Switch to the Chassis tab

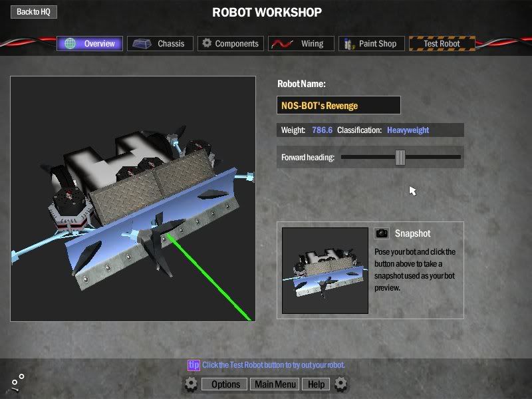160,44
